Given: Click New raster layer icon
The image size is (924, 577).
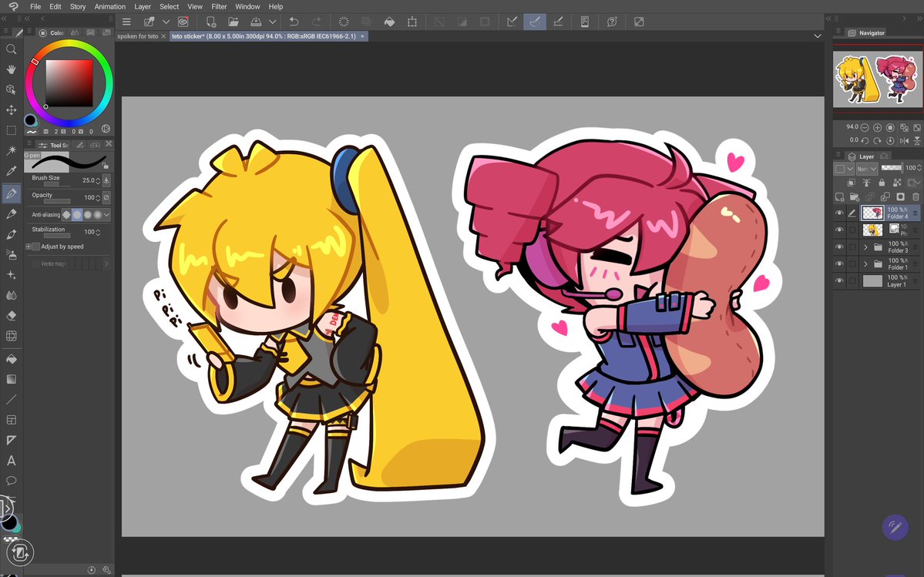Looking at the screenshot, I should (840, 196).
